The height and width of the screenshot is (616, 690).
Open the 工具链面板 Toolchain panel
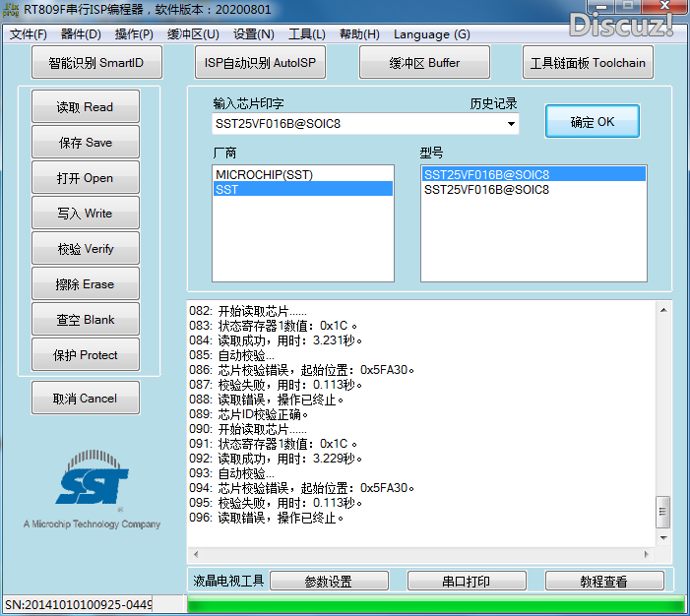coord(587,63)
